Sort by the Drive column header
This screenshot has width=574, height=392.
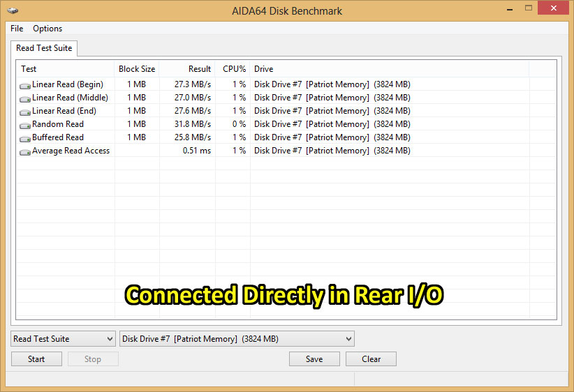390,69
